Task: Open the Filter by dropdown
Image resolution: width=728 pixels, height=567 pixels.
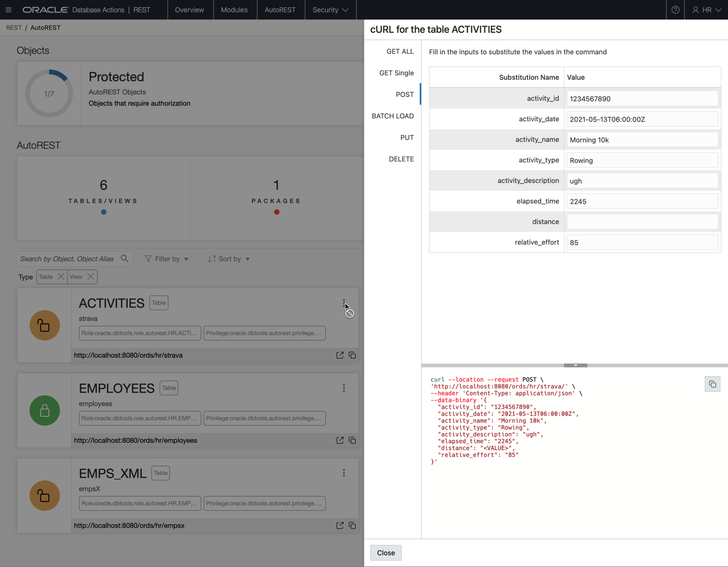Action: click(167, 259)
